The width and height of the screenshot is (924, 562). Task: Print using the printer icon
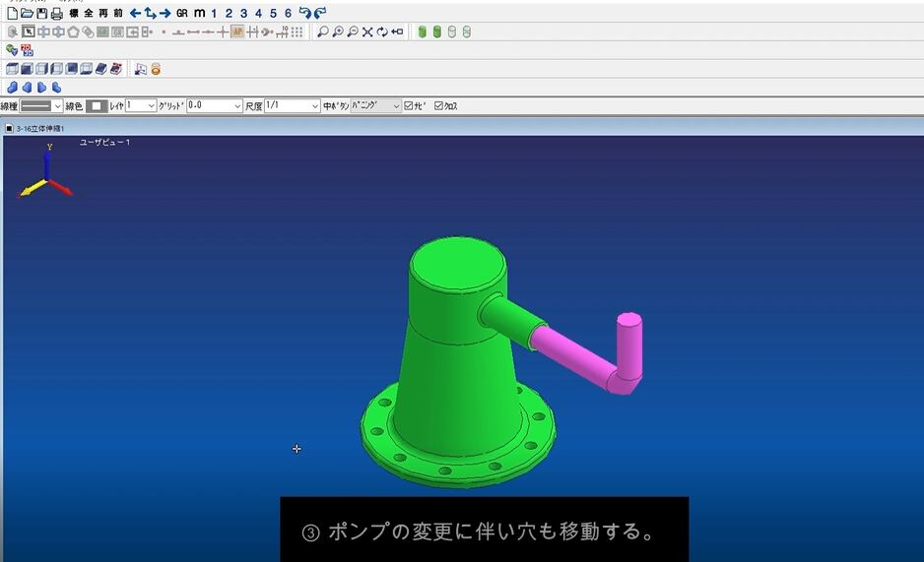click(x=56, y=13)
